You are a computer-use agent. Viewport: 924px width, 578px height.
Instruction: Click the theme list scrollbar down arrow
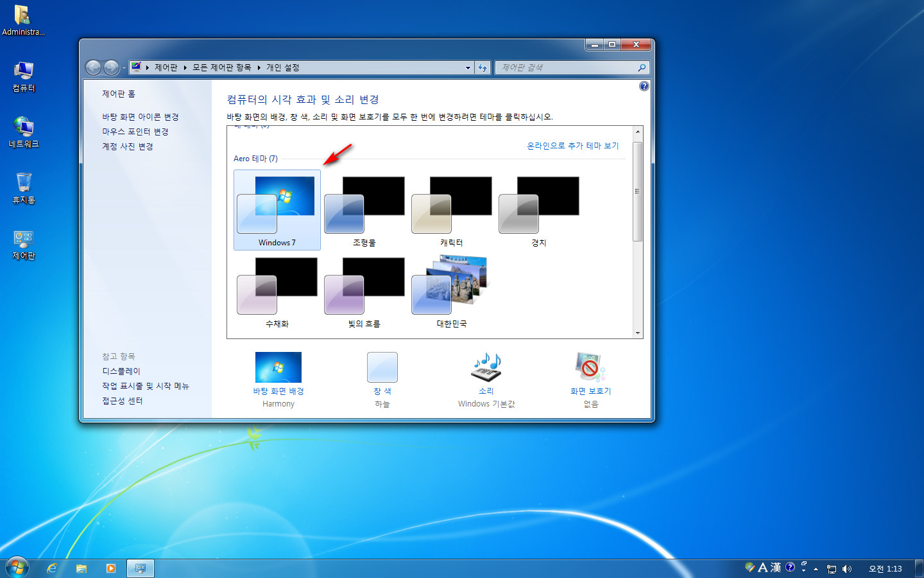tap(638, 333)
